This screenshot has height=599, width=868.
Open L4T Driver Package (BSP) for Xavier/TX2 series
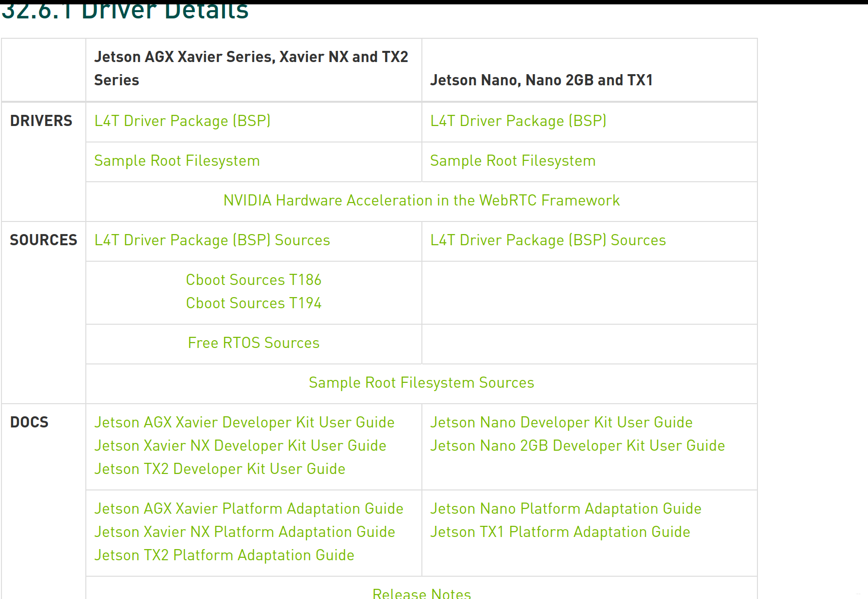pyautogui.click(x=182, y=121)
